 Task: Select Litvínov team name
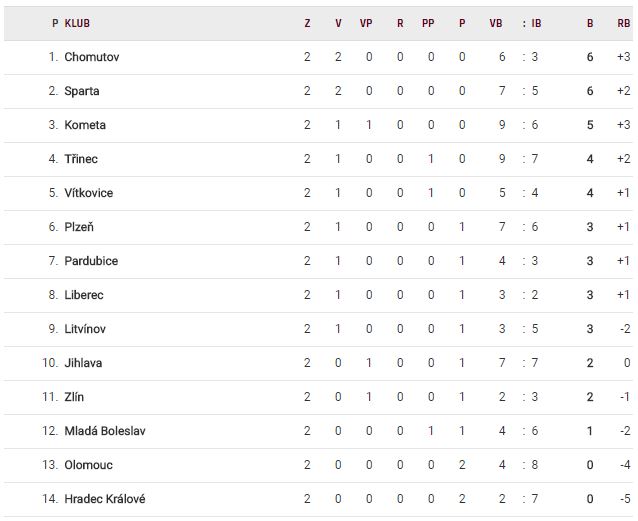tap(84, 329)
